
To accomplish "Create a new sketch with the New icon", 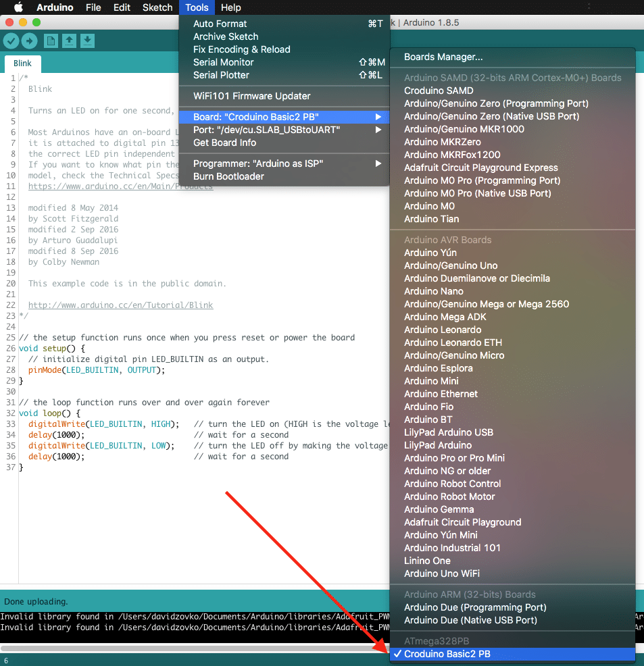I will tap(51, 41).
